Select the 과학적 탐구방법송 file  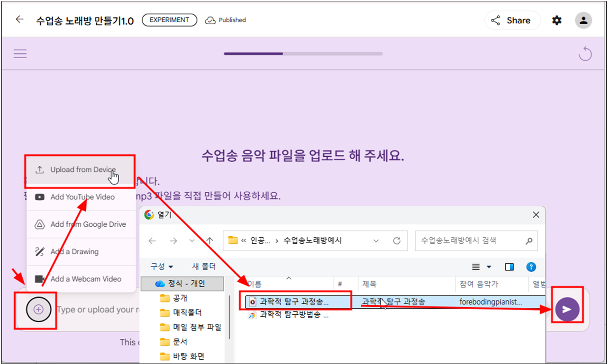click(x=289, y=315)
